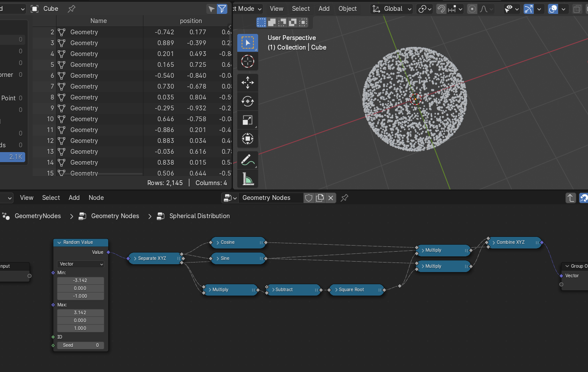This screenshot has height=372, width=588.
Task: Select the Measure tool
Action: pos(247,179)
